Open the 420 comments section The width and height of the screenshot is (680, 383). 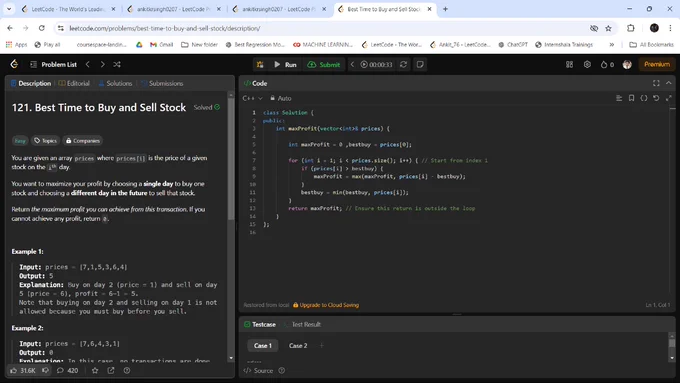pos(68,370)
